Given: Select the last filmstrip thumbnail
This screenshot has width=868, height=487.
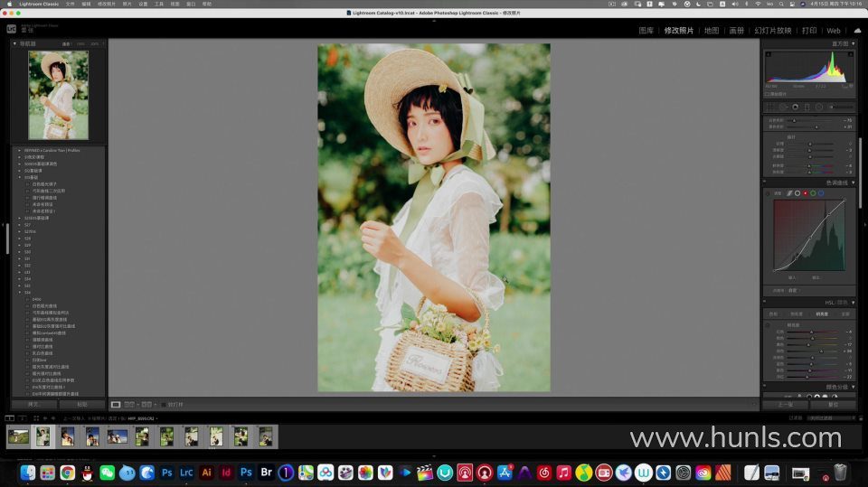Looking at the screenshot, I should click(266, 436).
